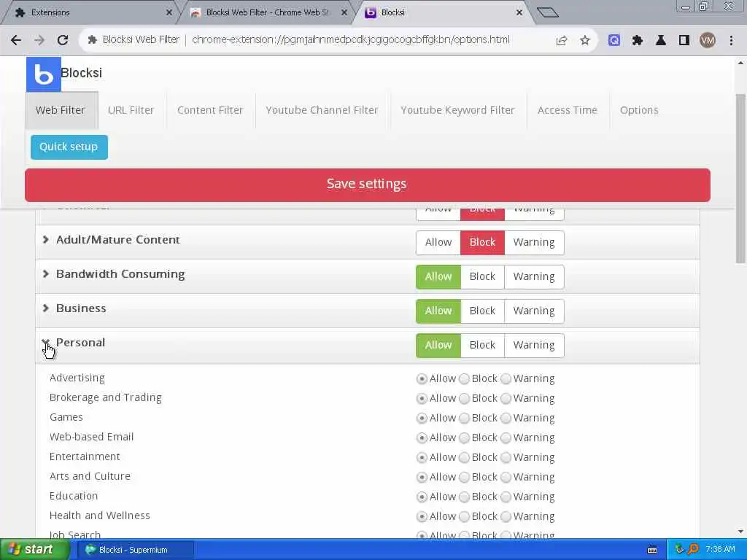Open the Youtube Channel Filter tab
747x560 pixels.
322,111
